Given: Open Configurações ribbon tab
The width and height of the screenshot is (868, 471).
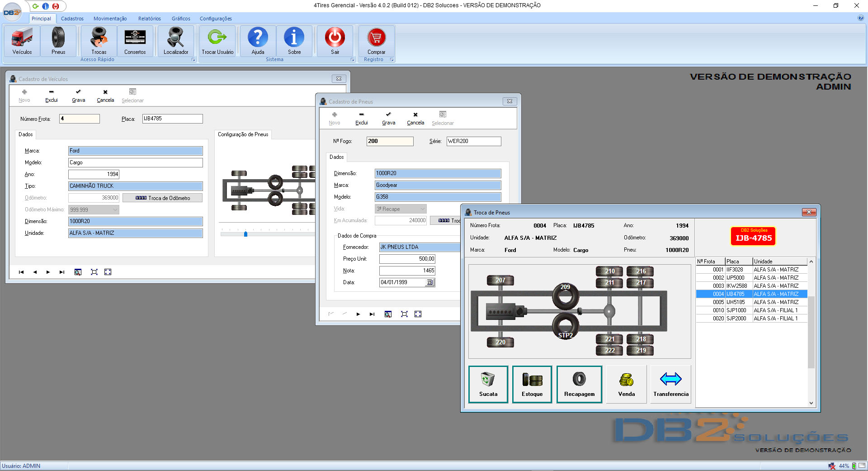Looking at the screenshot, I should 216,19.
